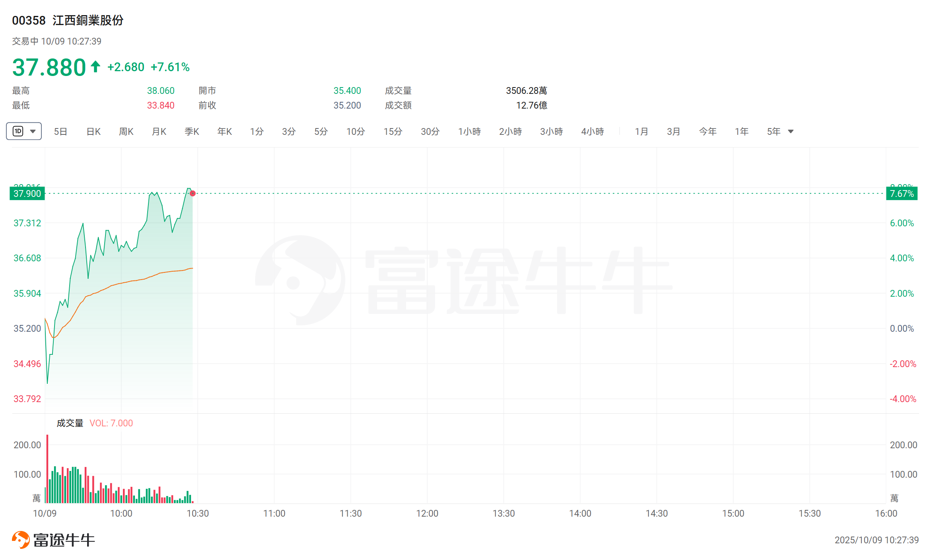The image size is (931, 560).
Task: Choose the 1小時 interval
Action: point(469,132)
